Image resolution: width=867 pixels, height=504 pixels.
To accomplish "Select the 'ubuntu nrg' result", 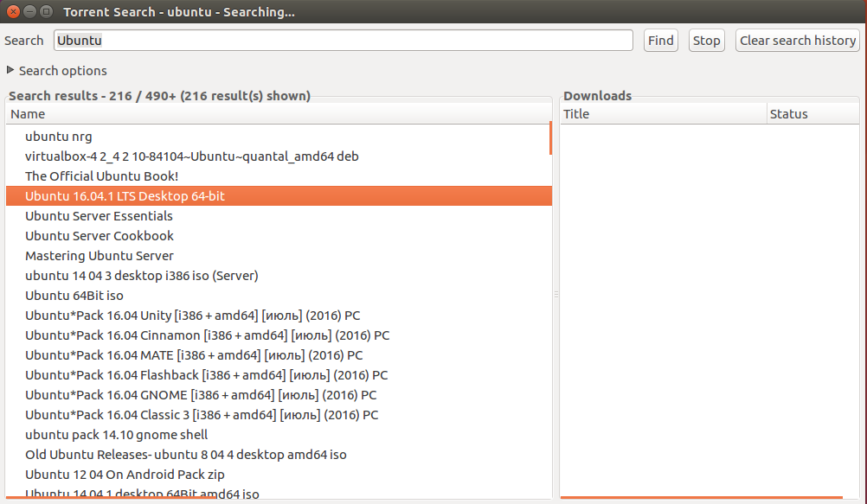I will click(x=59, y=137).
